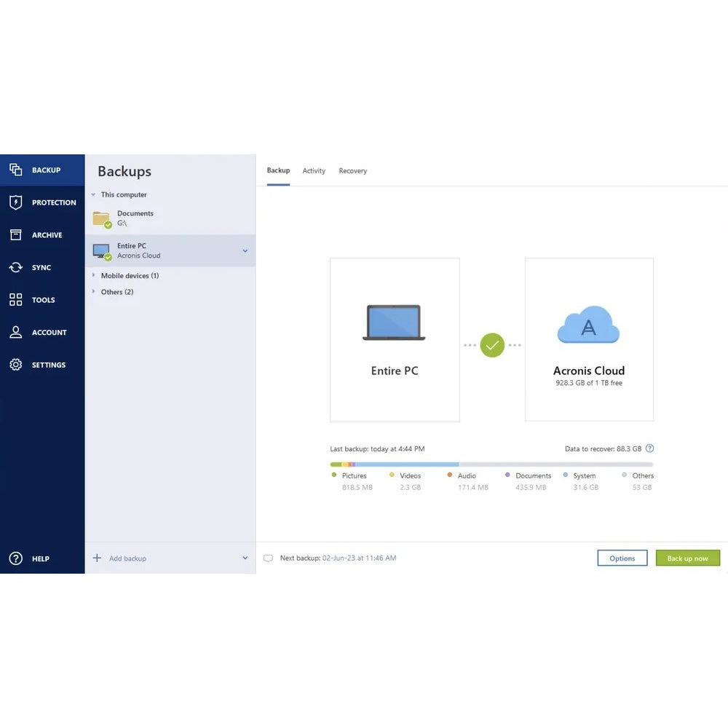This screenshot has width=728, height=728.
Task: Open the Backup section icon in sidebar
Action: click(x=16, y=170)
